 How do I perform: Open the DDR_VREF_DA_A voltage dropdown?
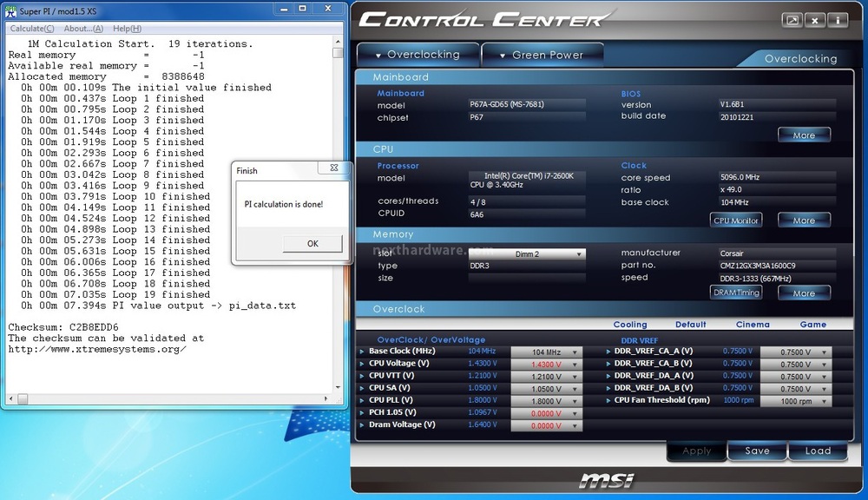tap(796, 377)
